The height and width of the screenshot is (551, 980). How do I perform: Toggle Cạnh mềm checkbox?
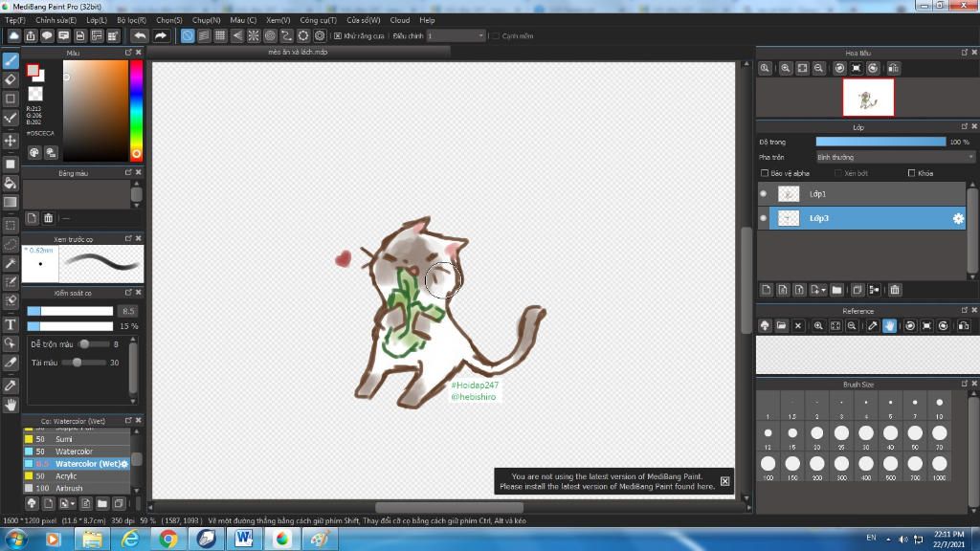pos(496,36)
